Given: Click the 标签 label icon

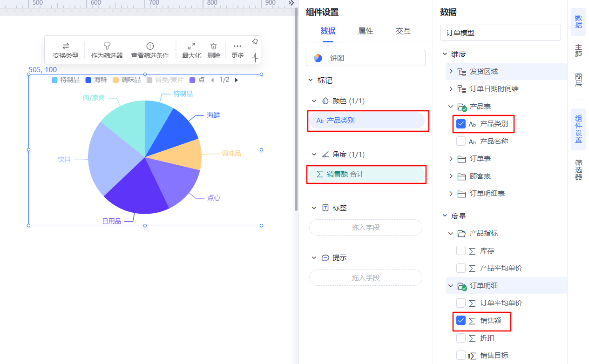Looking at the screenshot, I should point(325,208).
